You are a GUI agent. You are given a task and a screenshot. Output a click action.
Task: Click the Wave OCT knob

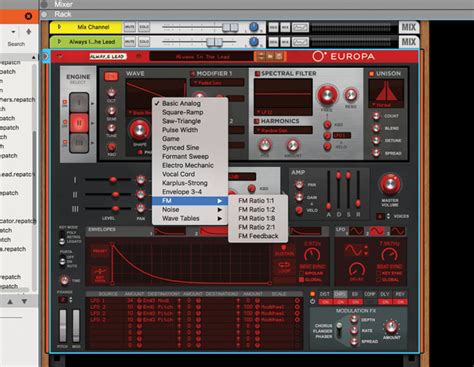coord(111,92)
